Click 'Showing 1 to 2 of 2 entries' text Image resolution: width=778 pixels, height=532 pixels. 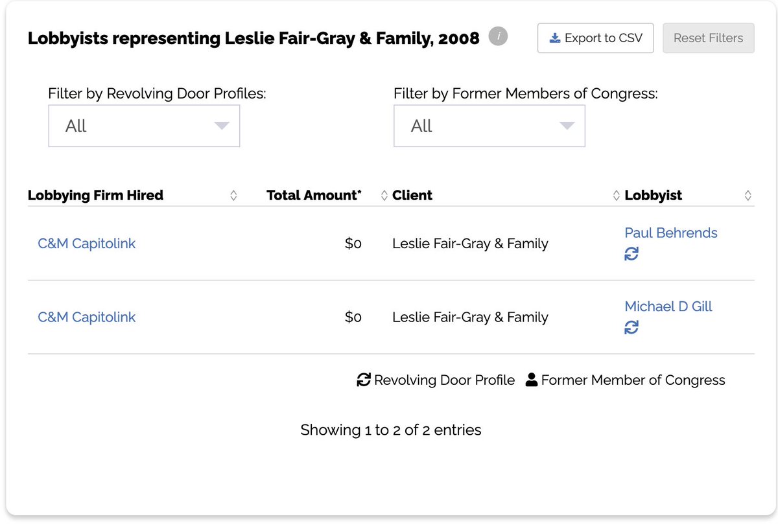coord(391,430)
